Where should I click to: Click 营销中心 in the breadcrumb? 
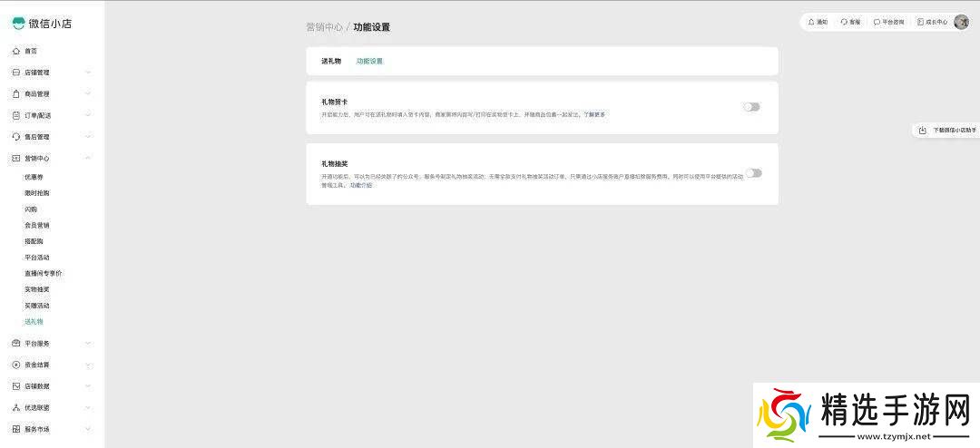click(324, 27)
